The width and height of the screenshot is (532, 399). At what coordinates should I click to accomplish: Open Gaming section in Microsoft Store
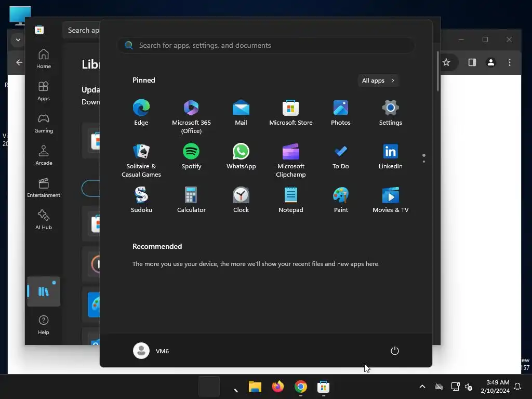(44, 124)
